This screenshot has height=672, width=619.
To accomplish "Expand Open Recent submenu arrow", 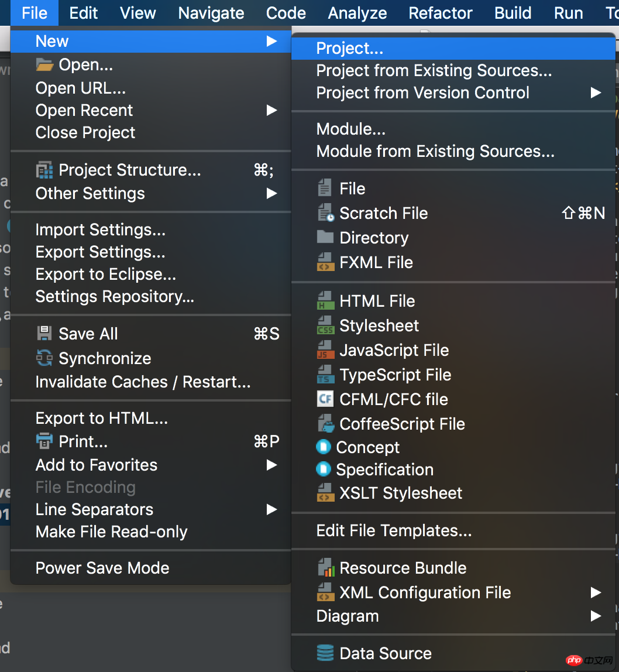I will tap(271, 110).
